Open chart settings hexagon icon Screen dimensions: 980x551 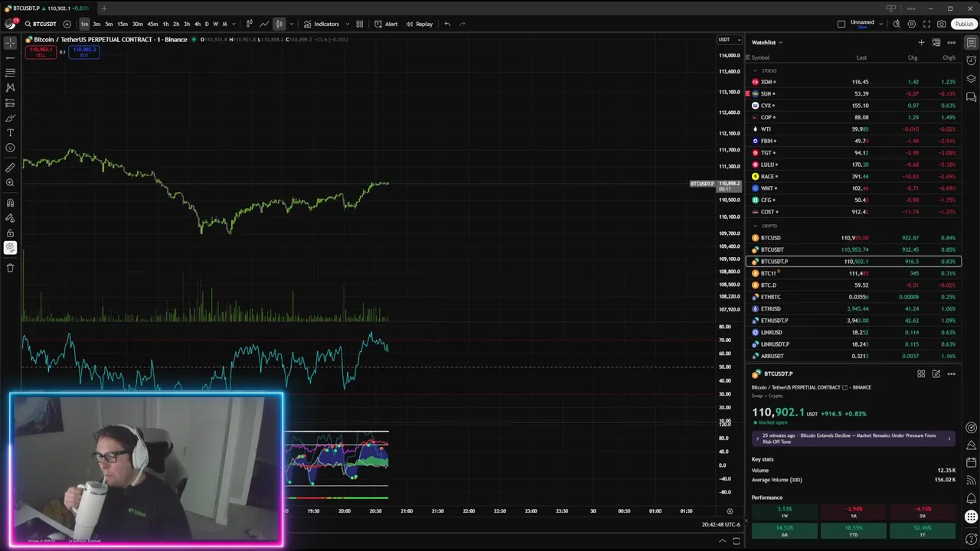(x=911, y=24)
